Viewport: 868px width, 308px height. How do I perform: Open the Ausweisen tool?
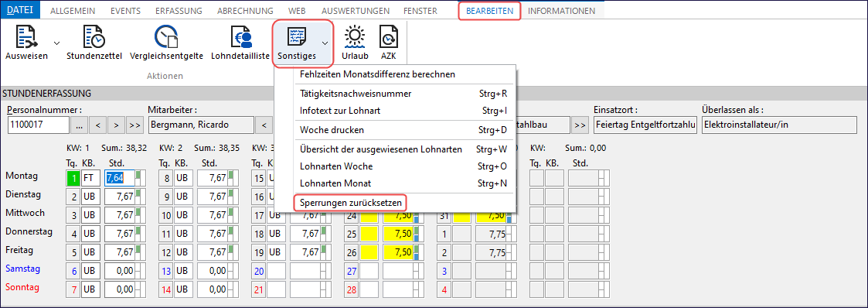point(26,43)
